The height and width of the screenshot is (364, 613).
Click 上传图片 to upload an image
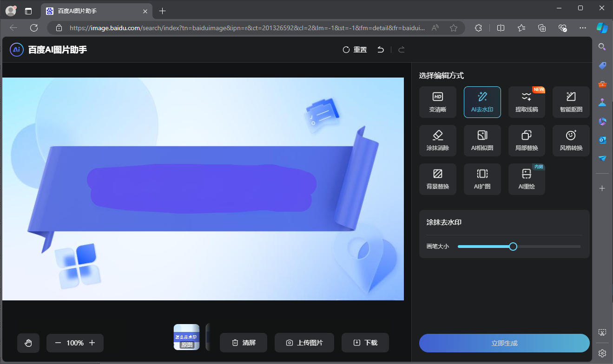(x=304, y=343)
